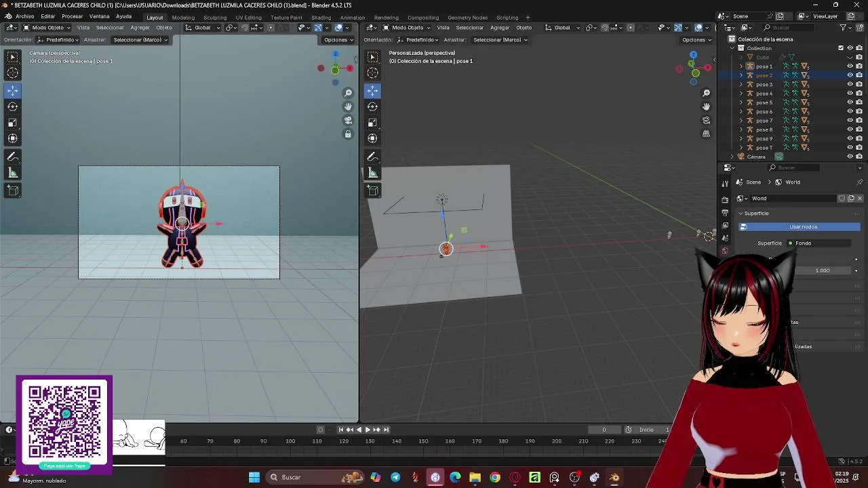This screenshot has width=868, height=488.
Task: Open the Procesar menu
Action: tap(72, 16)
